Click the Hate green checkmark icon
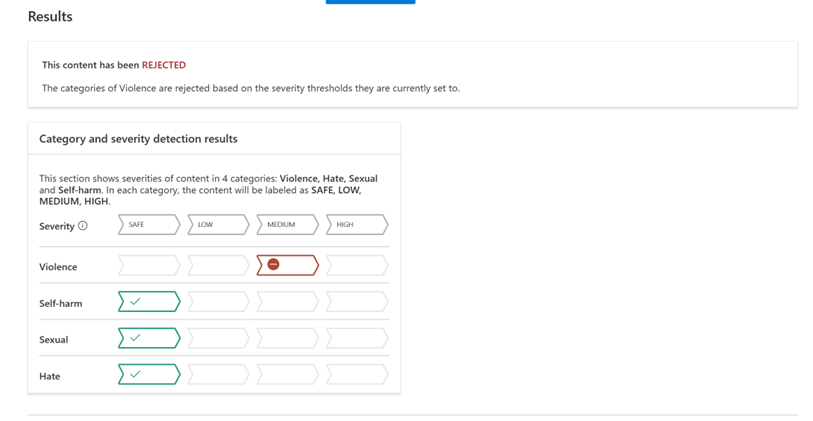The height and width of the screenshot is (421, 813). 135,374
